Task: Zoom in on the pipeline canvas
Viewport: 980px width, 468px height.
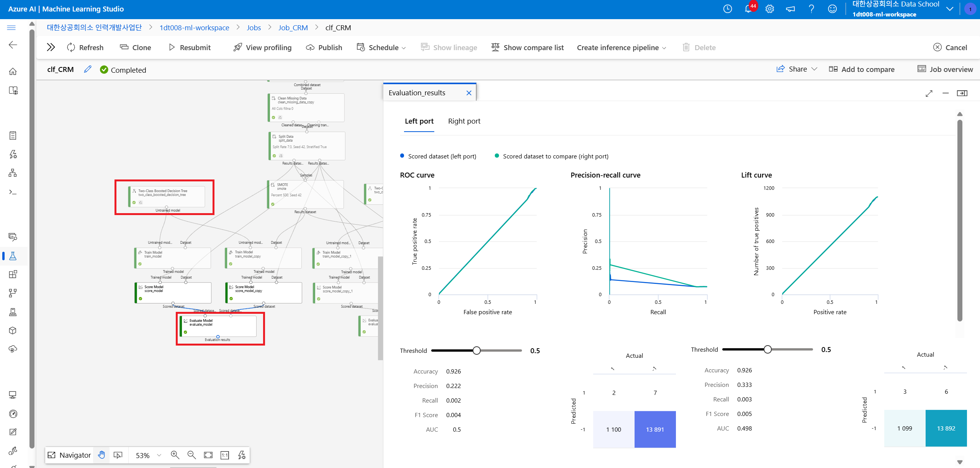Action: coord(175,455)
